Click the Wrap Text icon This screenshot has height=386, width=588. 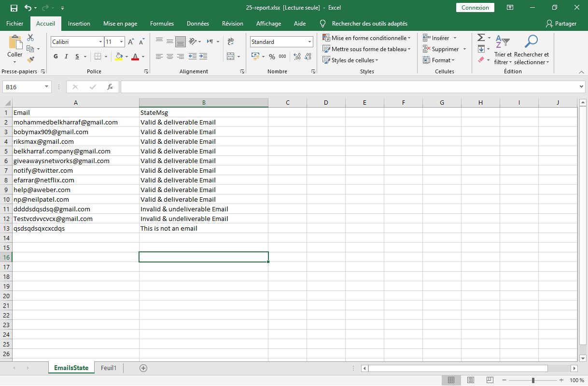click(x=231, y=41)
